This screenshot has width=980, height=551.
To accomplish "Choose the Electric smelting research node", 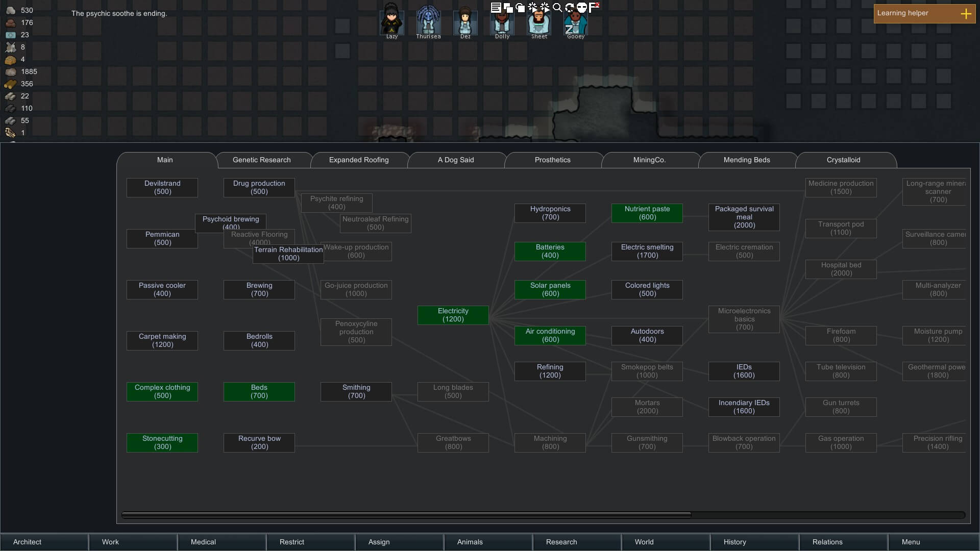I will [x=647, y=252].
